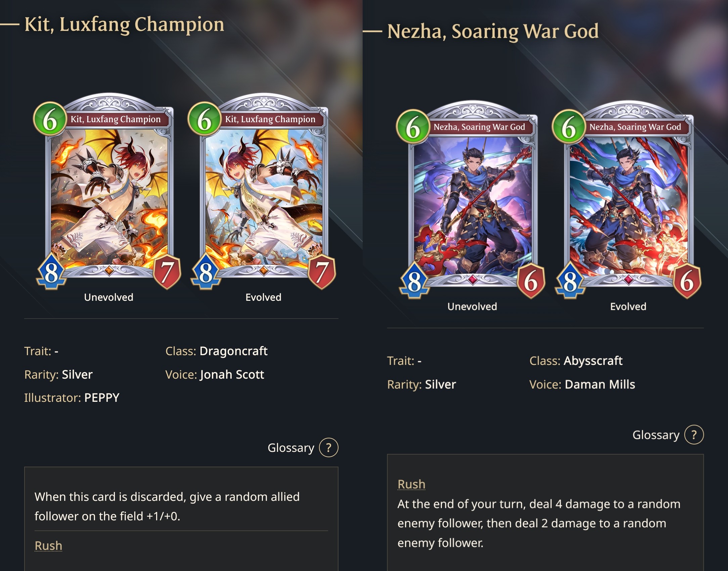
Task: Open the evolved Kit, Luxfang Champion card art
Action: point(264,191)
